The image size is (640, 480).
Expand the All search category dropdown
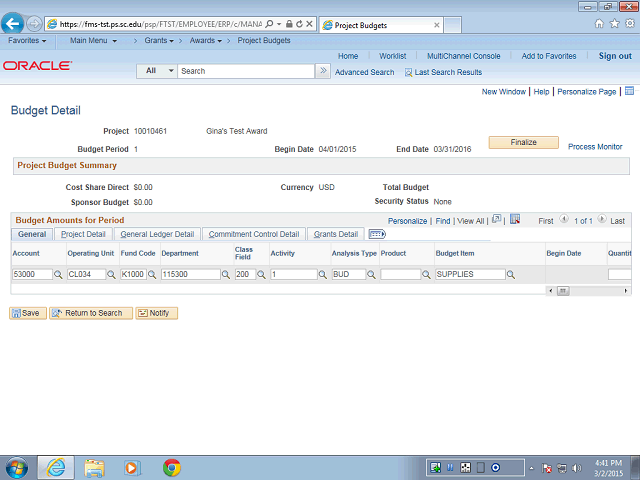click(x=157, y=71)
